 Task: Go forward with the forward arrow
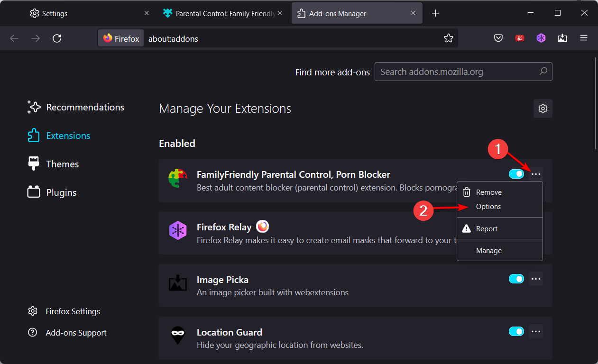pos(36,38)
